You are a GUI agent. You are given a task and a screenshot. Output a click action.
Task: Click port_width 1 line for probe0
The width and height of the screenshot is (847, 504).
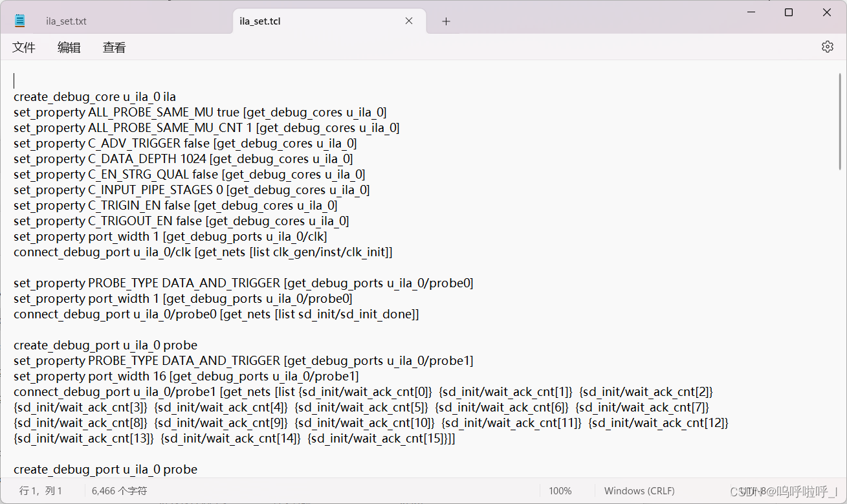pyautogui.click(x=183, y=298)
